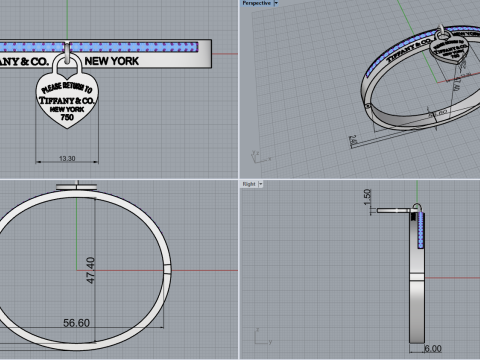Viewport: 480px width, 360px height.
Task: Select the 56.60 bracelet width dimension
Action: [x=76, y=323]
